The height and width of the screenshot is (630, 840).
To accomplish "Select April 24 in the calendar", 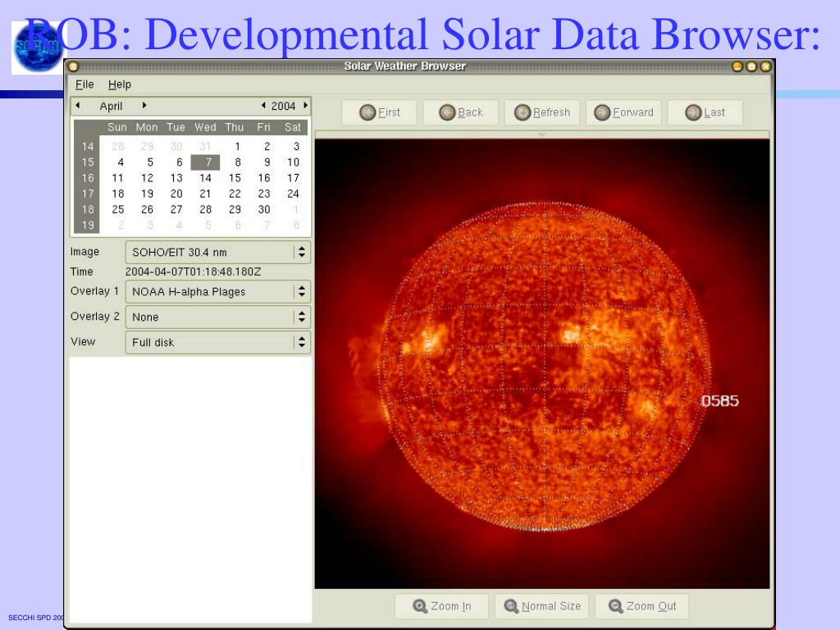I will coord(293,194).
